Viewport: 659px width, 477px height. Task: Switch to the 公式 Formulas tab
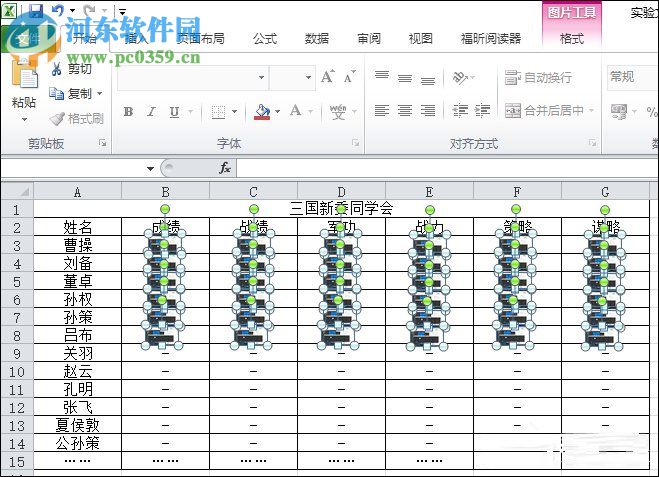[x=265, y=39]
